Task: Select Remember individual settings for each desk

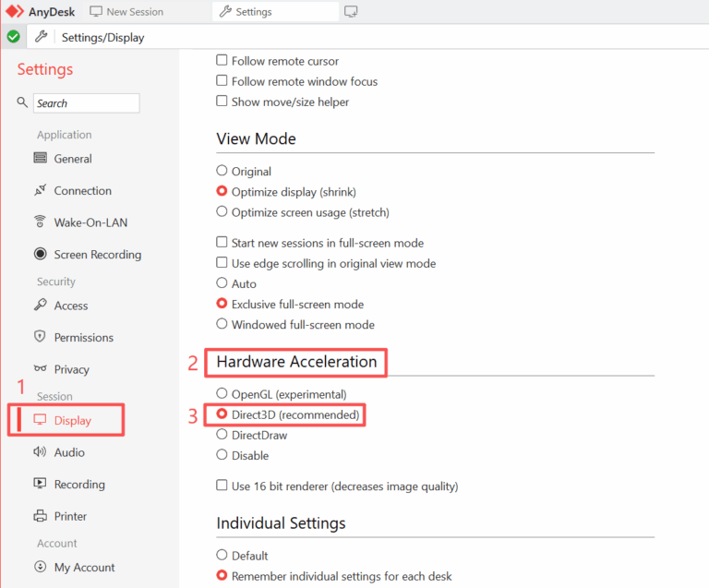Action: pyautogui.click(x=222, y=575)
